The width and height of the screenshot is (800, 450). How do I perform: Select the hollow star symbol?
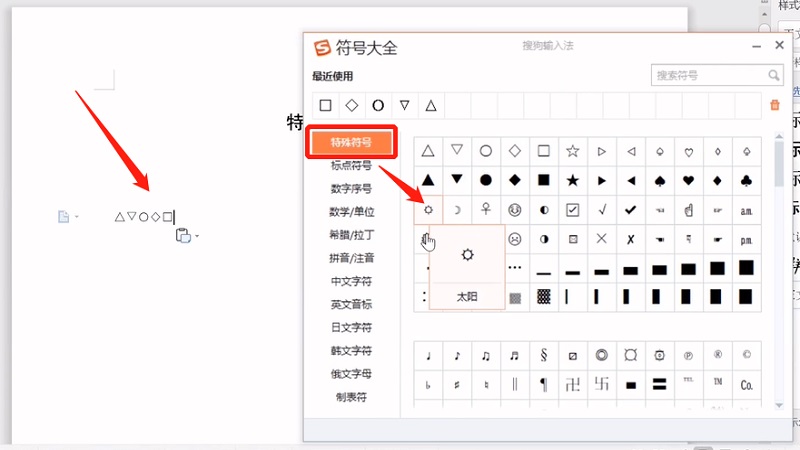pyautogui.click(x=573, y=151)
